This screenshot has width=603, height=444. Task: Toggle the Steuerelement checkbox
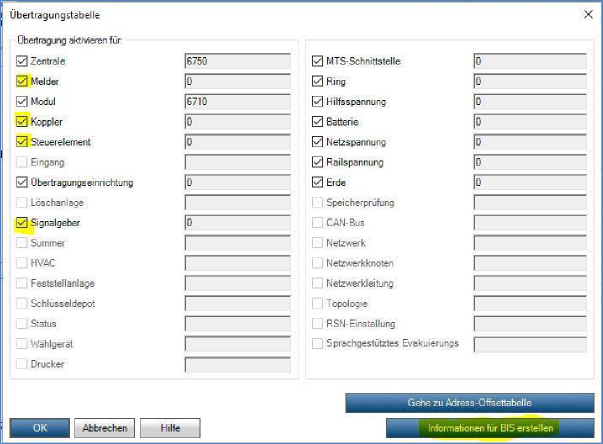click(x=22, y=142)
